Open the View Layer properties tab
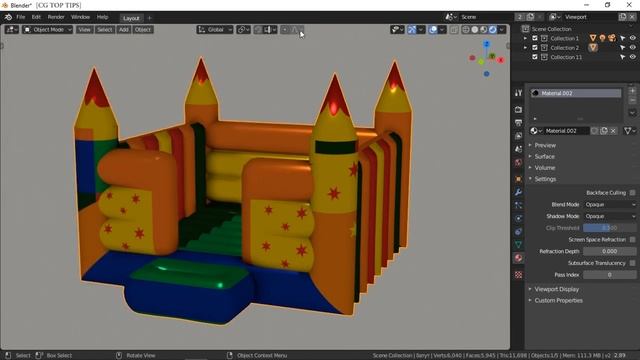The height and width of the screenshot is (360, 640). [x=518, y=136]
